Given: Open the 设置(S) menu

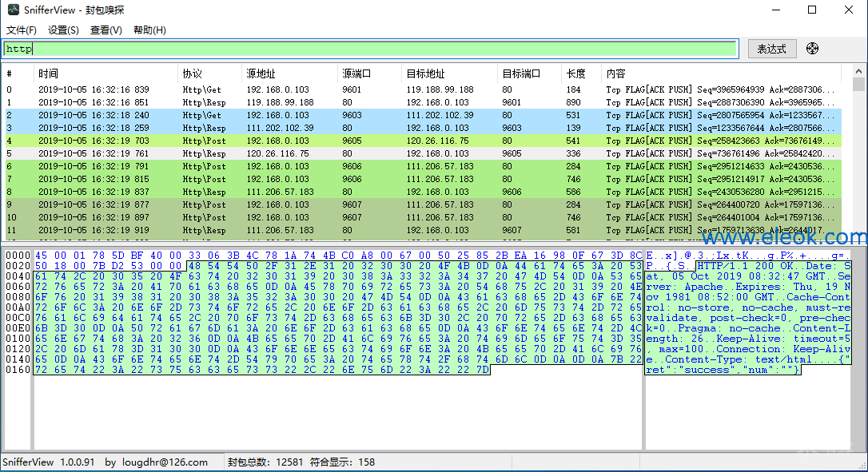Looking at the screenshot, I should click(64, 30).
